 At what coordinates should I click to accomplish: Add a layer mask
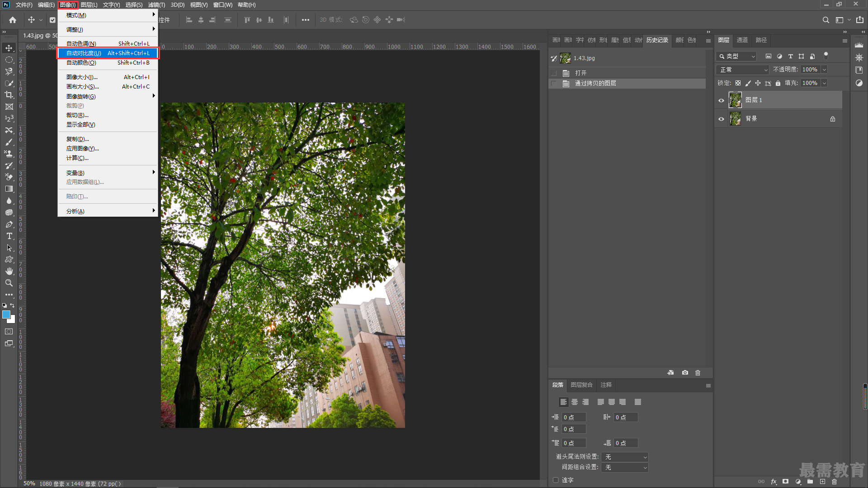point(786,482)
